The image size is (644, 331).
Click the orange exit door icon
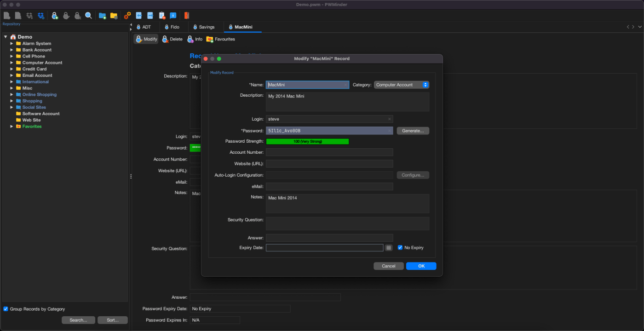pyautogui.click(x=186, y=16)
